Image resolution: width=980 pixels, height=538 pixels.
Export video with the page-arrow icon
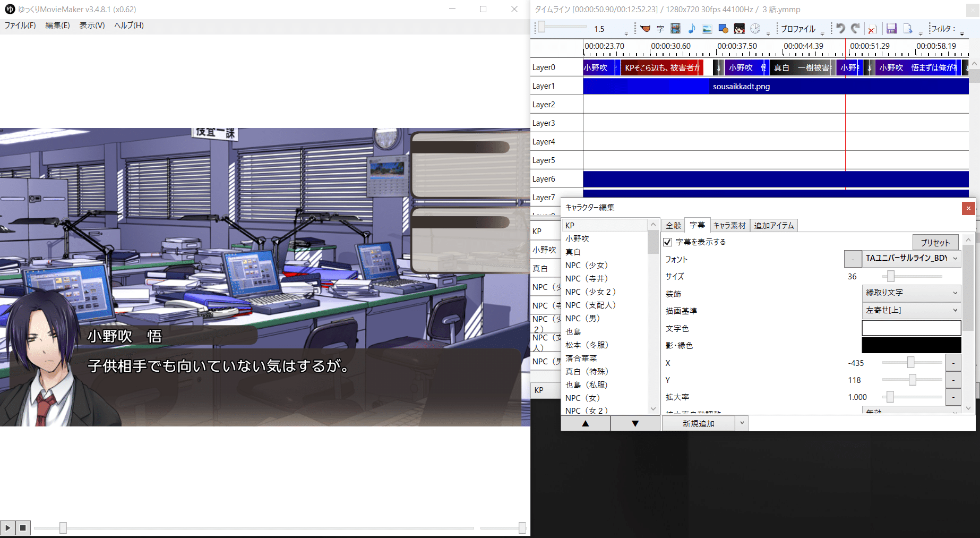click(x=908, y=29)
